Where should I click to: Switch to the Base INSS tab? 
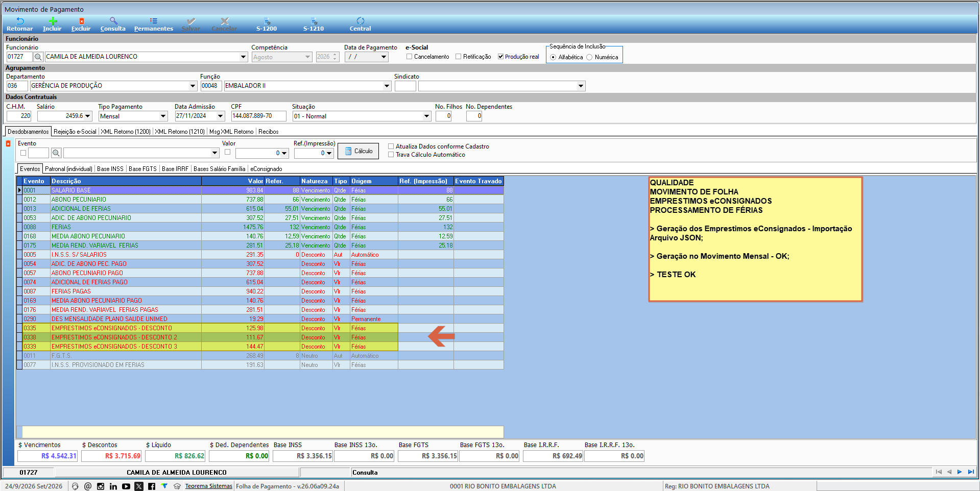point(110,169)
